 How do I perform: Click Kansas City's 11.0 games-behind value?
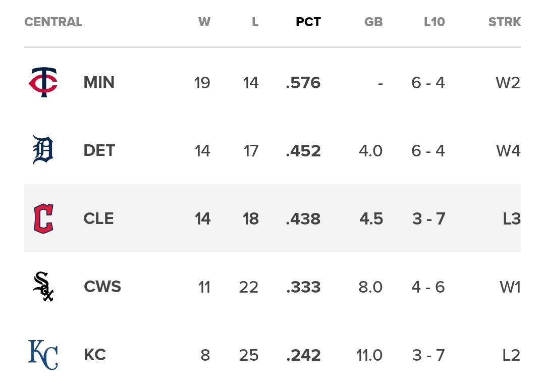point(369,355)
